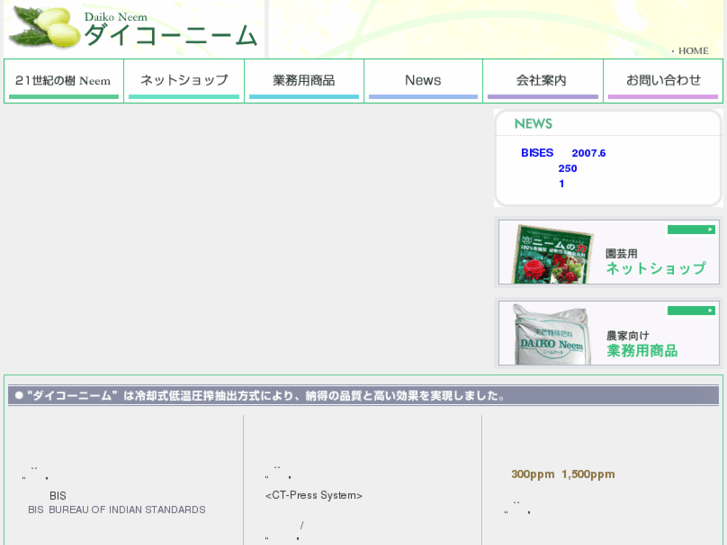The image size is (727, 545).
Task: Click green arrow button on 業務用商品 banner
Action: (x=691, y=310)
